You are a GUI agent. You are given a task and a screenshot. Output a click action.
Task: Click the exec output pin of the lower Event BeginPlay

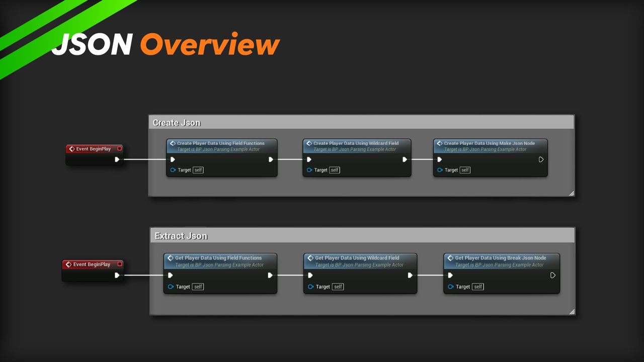click(x=117, y=275)
